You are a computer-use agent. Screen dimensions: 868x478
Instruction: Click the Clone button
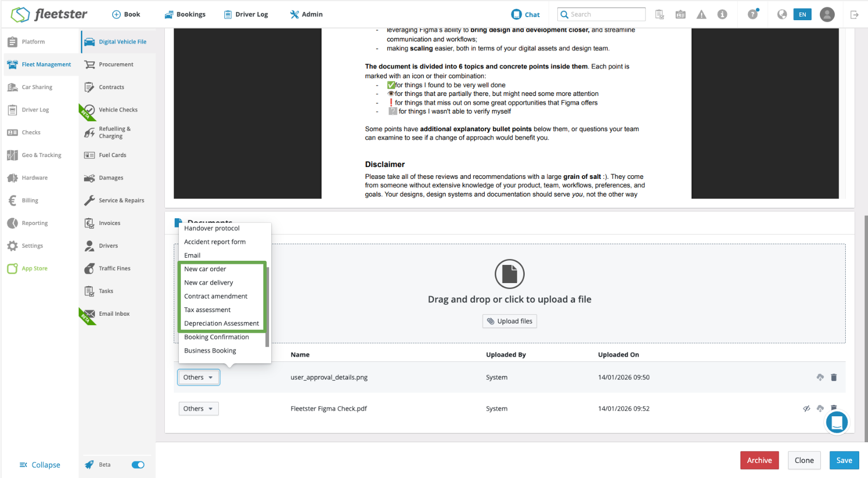[x=804, y=460]
